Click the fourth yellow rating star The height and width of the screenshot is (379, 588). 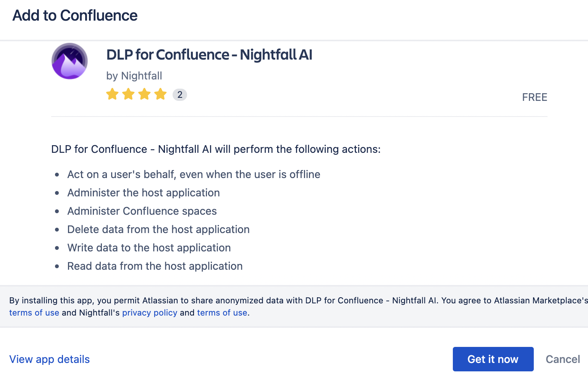pyautogui.click(x=160, y=94)
